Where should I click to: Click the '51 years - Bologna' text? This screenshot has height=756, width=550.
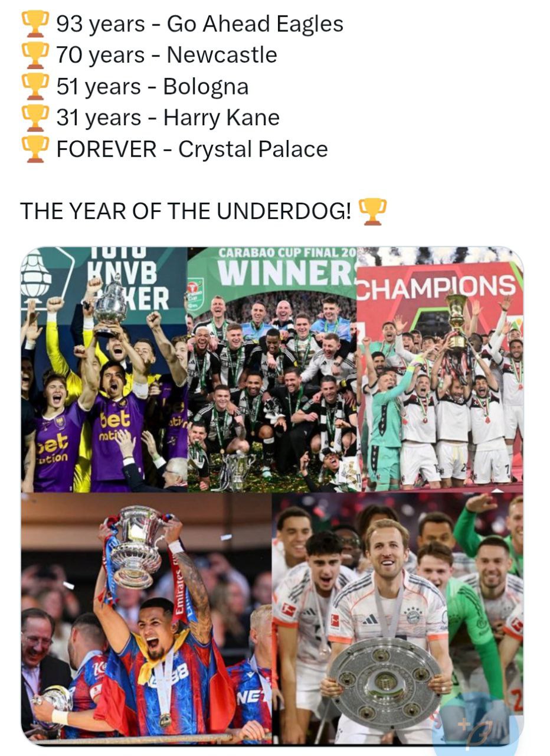tap(152, 86)
